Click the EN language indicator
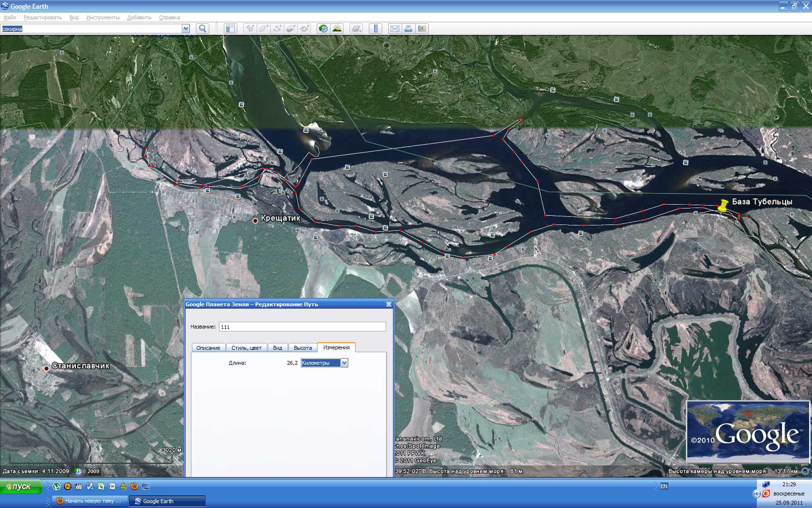Image resolution: width=812 pixels, height=508 pixels. 664,486
